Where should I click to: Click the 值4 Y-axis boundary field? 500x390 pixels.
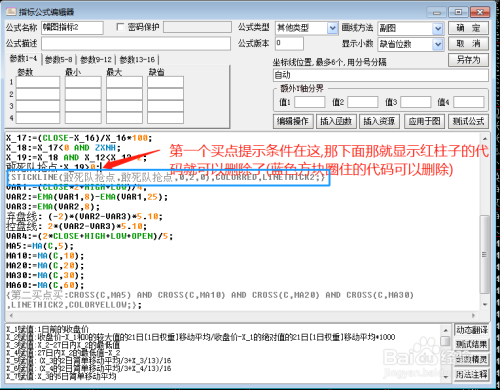pos(469,102)
